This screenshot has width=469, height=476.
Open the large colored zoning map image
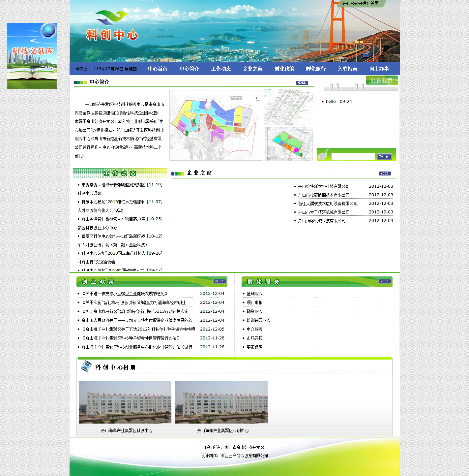(x=216, y=125)
